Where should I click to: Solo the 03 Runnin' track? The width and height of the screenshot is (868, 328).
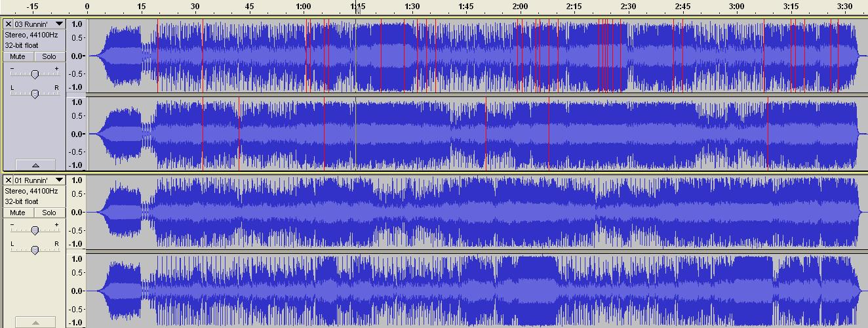[x=49, y=57]
